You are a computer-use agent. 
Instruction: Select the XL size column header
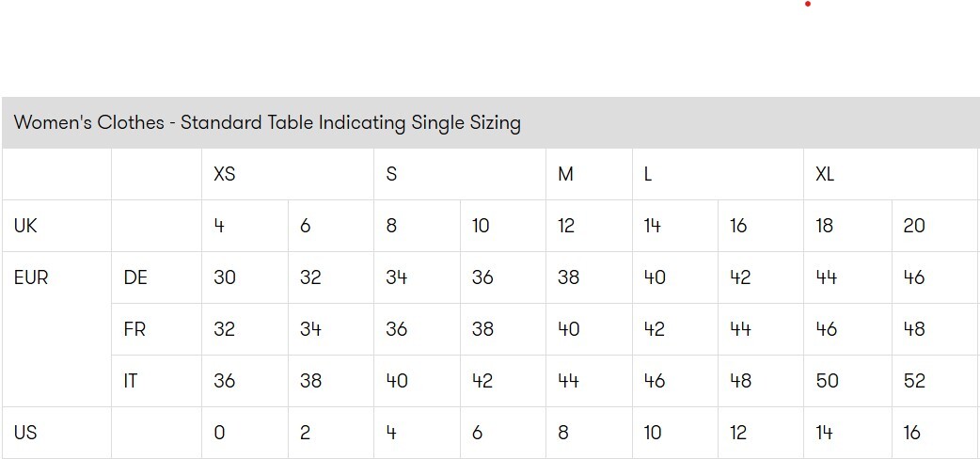pyautogui.click(x=825, y=174)
